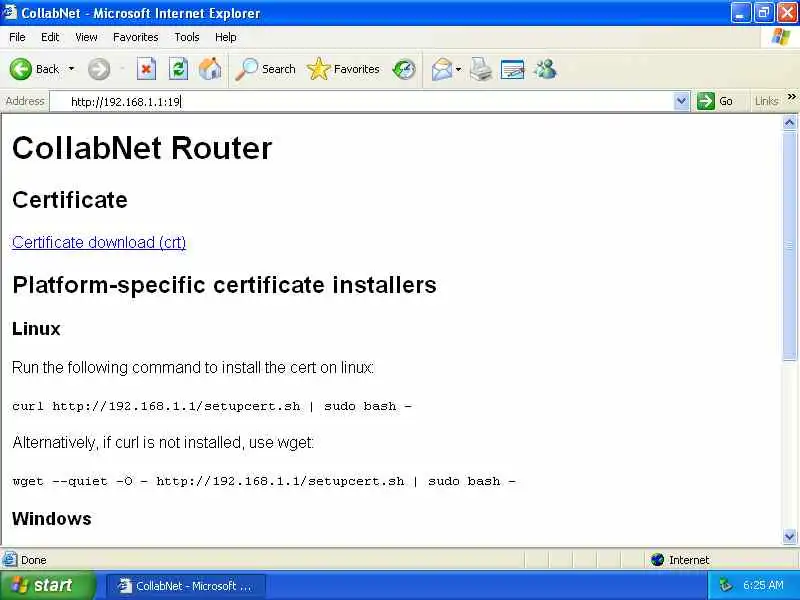Stop loading with the Stop icon
Viewport: 800px width, 600px height.
tap(146, 69)
